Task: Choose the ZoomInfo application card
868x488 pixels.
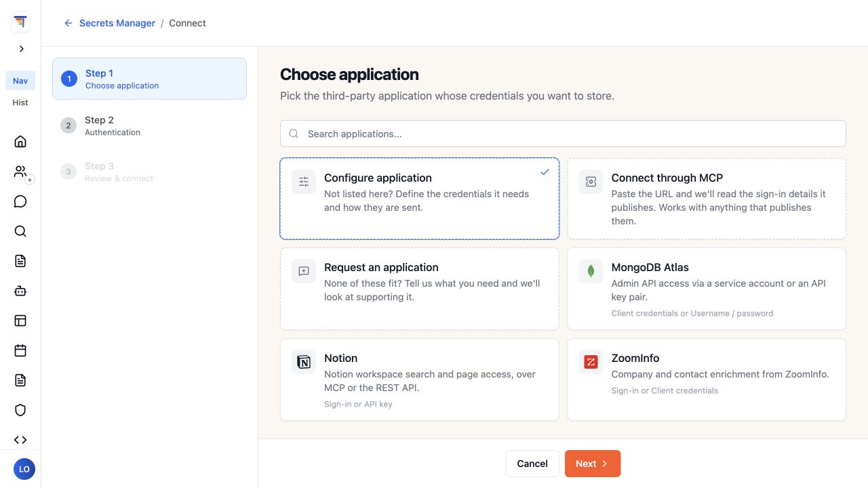Action: (707, 380)
